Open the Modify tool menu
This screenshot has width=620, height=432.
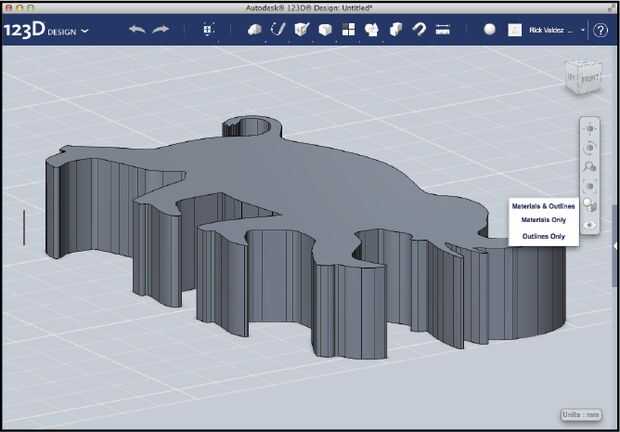pos(325,30)
